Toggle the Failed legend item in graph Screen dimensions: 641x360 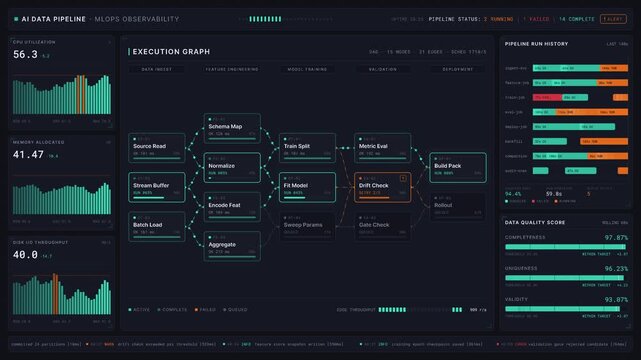pos(205,310)
